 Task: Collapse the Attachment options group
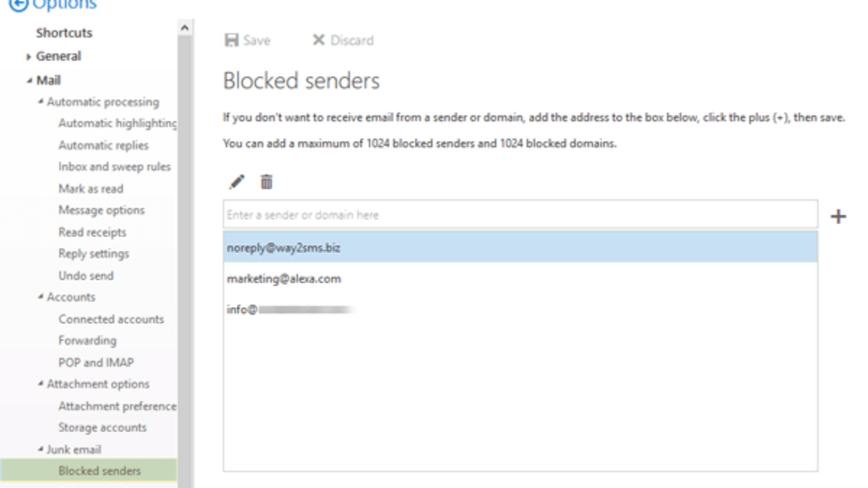(41, 384)
